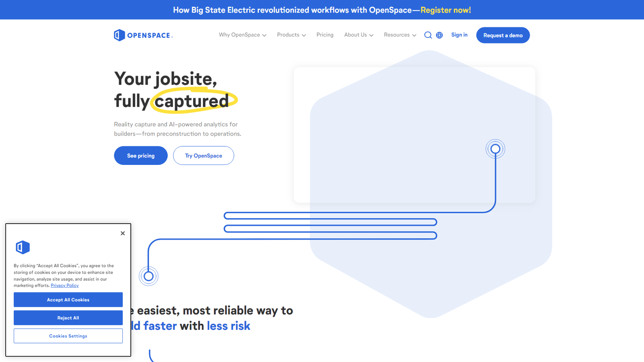This screenshot has width=644, height=362.
Task: Accept All Cookies in the banner
Action: tap(68, 300)
